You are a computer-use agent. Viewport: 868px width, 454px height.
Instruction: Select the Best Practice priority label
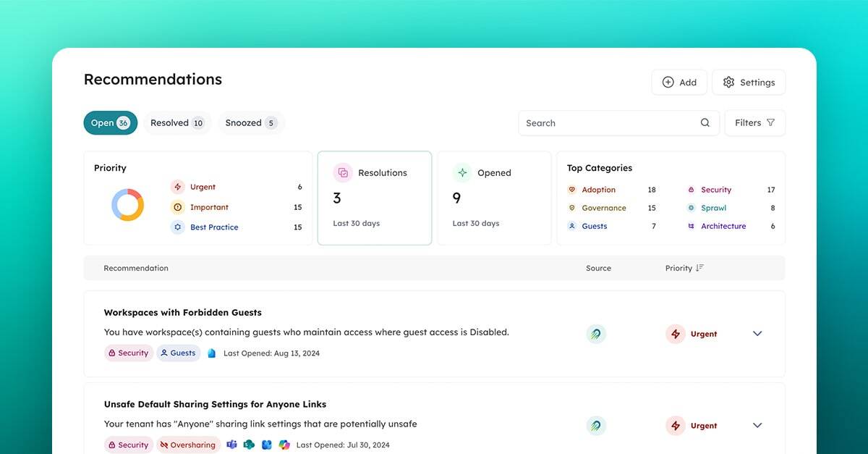coord(214,227)
